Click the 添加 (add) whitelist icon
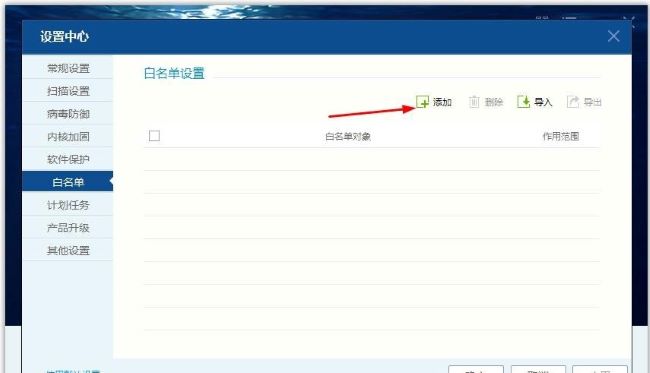 click(422, 102)
